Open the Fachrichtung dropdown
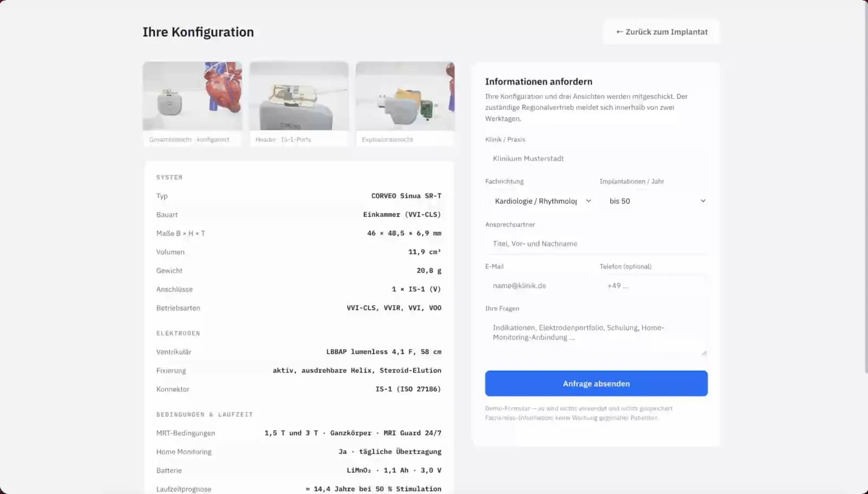868x494 pixels. coord(542,201)
